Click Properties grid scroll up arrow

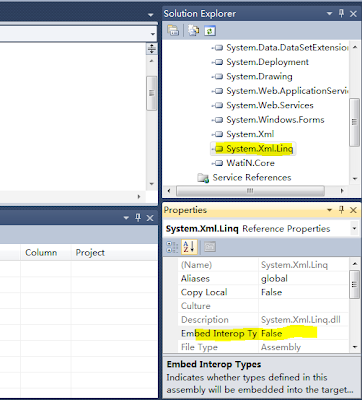point(354,264)
